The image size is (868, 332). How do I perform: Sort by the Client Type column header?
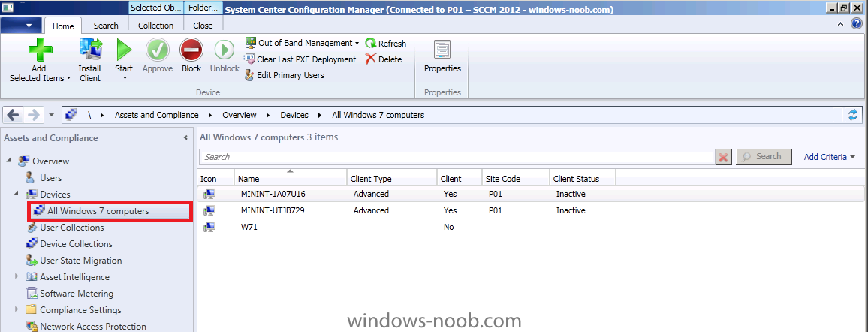392,178
